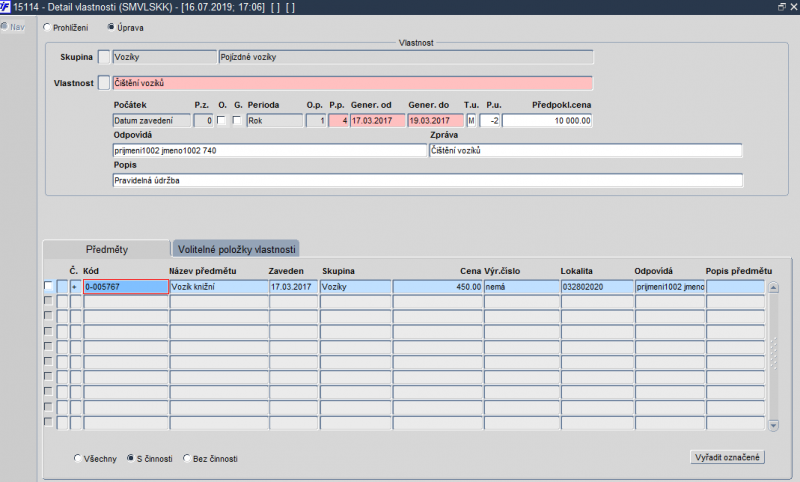Click the Odpovídá field prijmeni1002 jmeno1002 740
800x482 pixels.
coord(269,150)
